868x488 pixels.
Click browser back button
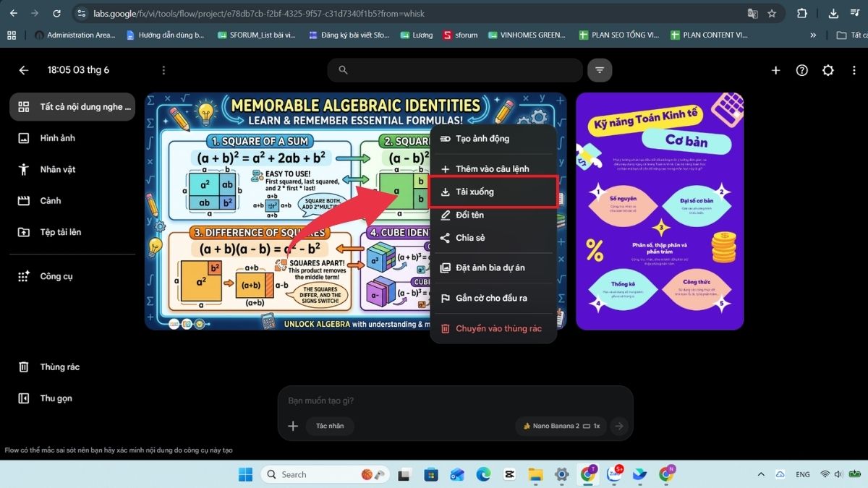click(14, 13)
